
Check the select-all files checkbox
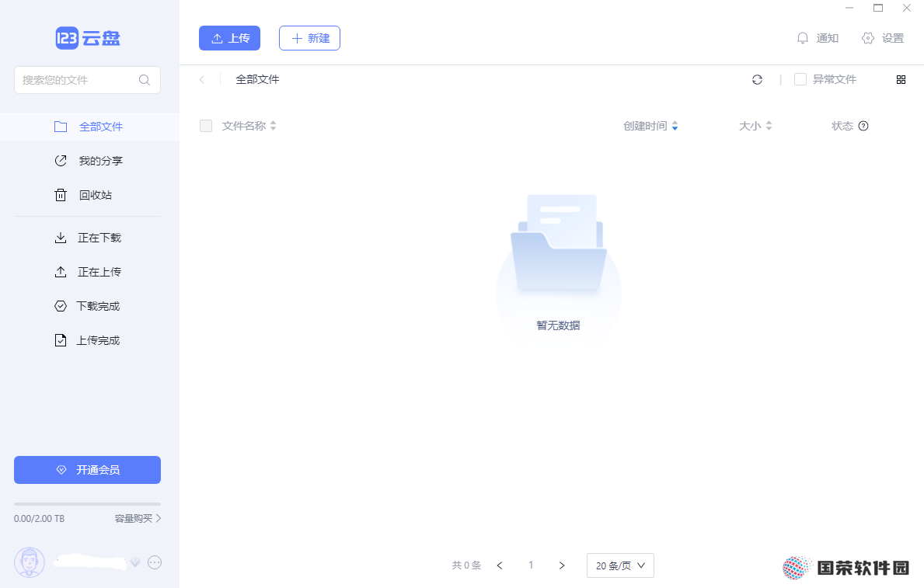click(x=206, y=126)
